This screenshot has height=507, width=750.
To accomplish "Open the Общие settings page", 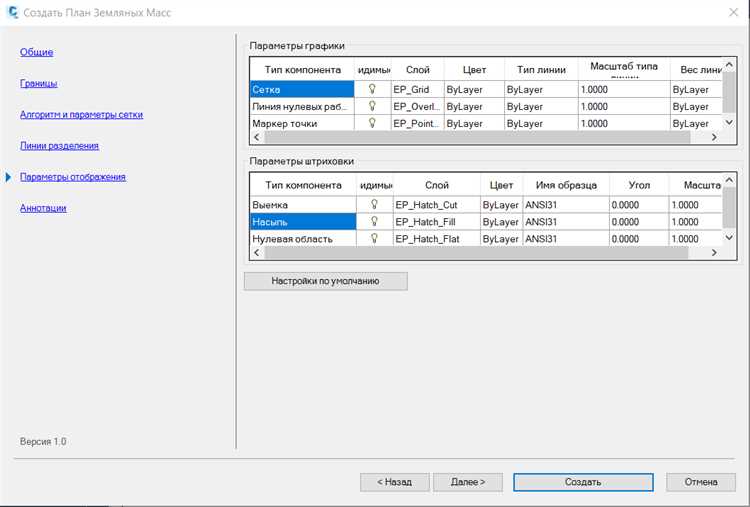I will tap(36, 52).
